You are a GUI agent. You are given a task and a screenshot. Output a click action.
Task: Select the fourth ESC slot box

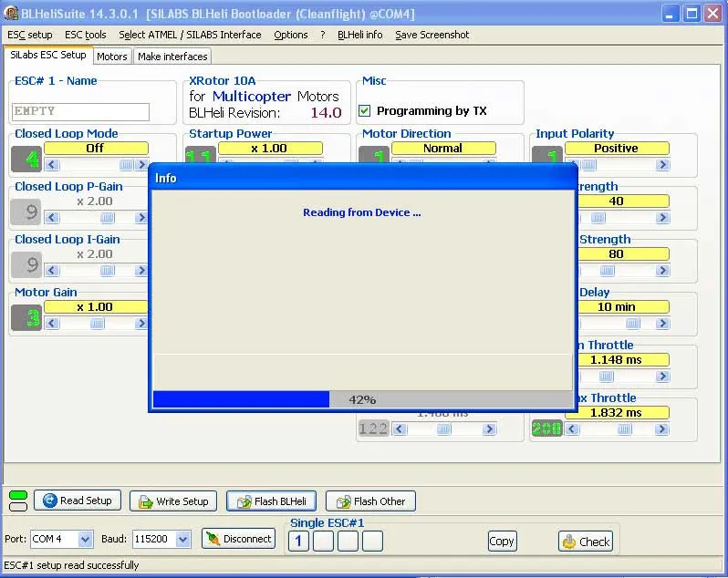(372, 542)
